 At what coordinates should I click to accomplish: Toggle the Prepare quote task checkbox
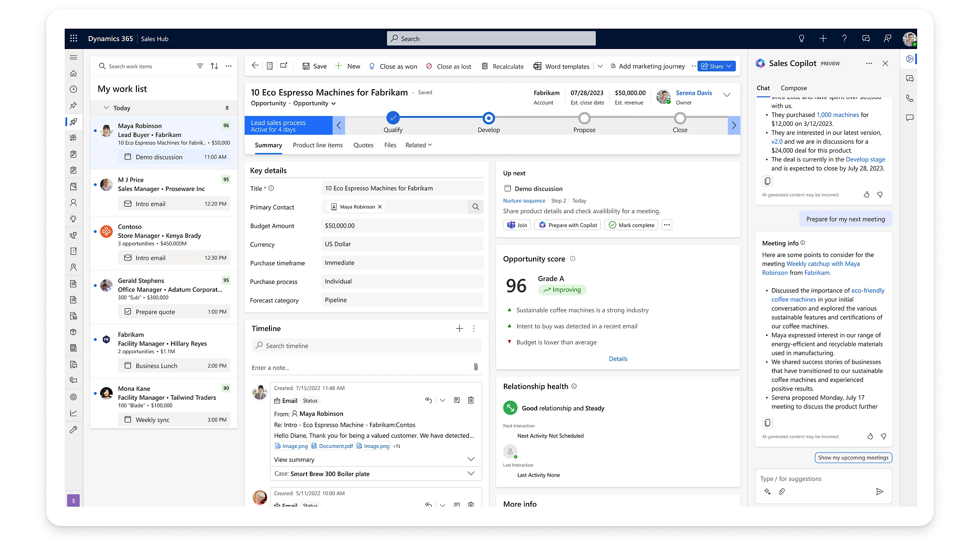(128, 312)
